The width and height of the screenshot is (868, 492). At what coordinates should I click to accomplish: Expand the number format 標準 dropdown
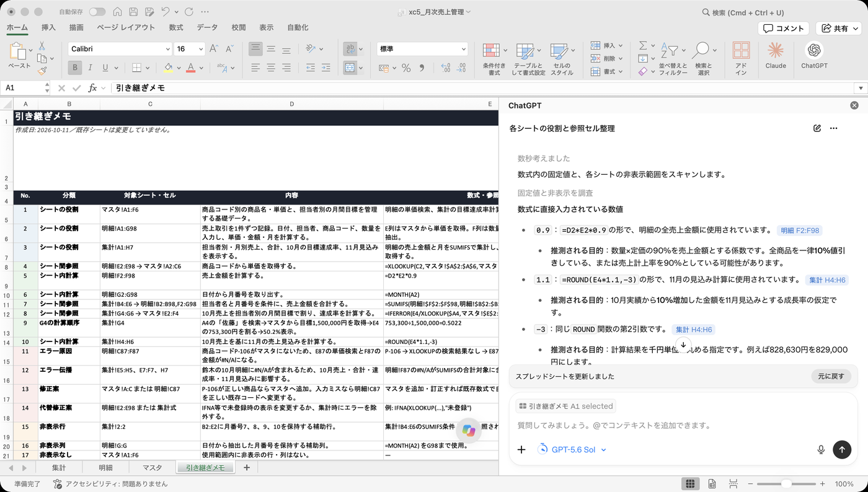(x=463, y=49)
